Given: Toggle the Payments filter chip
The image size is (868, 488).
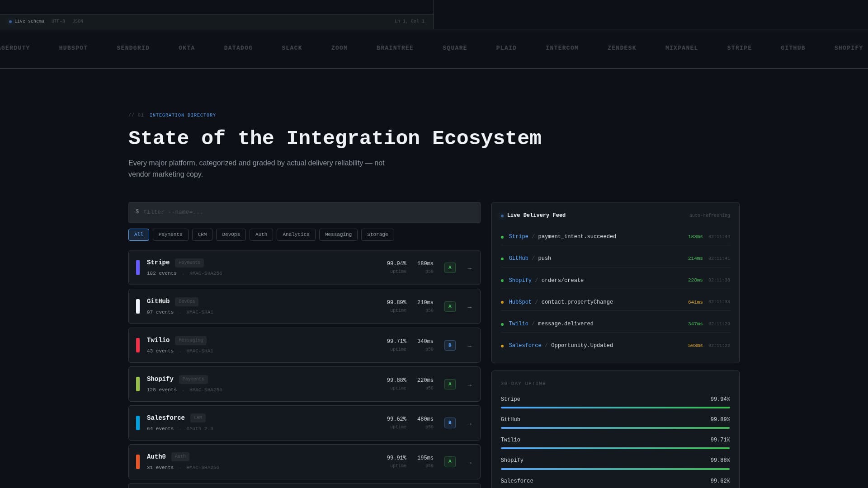Looking at the screenshot, I should 170,235.
